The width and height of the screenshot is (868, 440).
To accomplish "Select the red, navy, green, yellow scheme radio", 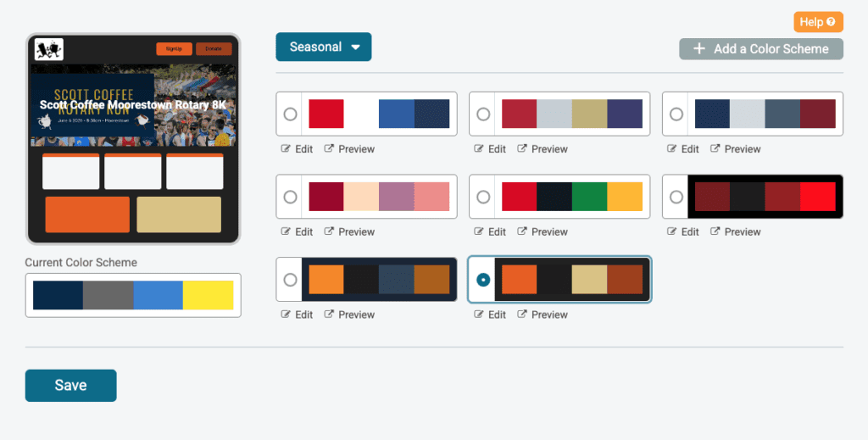I will tap(483, 197).
